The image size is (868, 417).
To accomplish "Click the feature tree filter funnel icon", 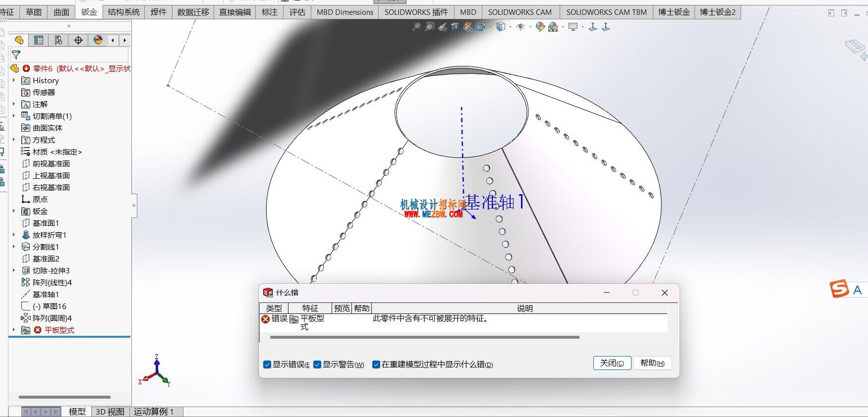I will point(16,55).
